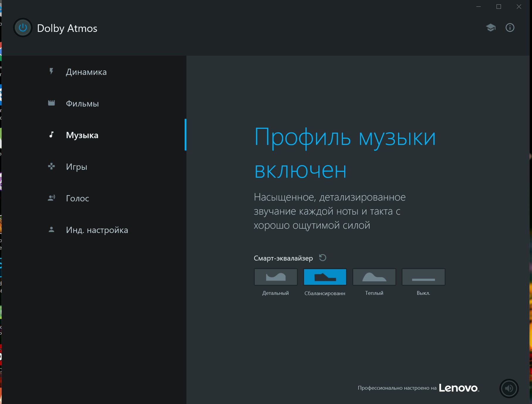
Task: Select the Музыка profile label
Action: 82,135
